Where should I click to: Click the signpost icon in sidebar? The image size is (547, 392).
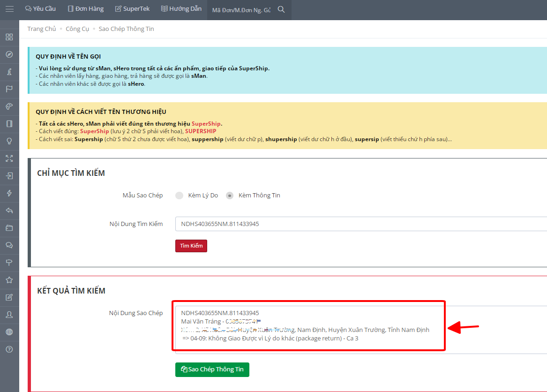pos(9,263)
